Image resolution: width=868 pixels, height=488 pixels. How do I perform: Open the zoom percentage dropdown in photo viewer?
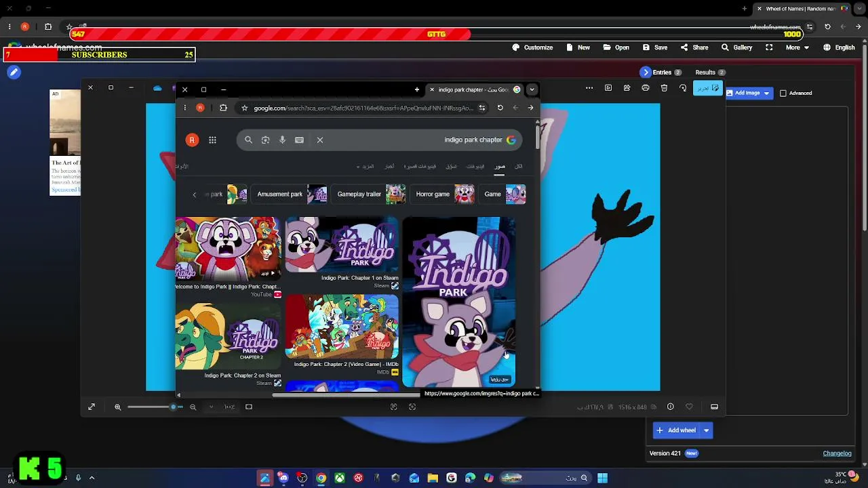[x=211, y=407]
